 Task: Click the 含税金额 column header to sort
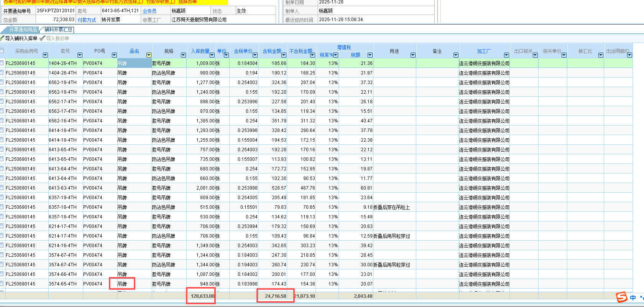(272, 51)
